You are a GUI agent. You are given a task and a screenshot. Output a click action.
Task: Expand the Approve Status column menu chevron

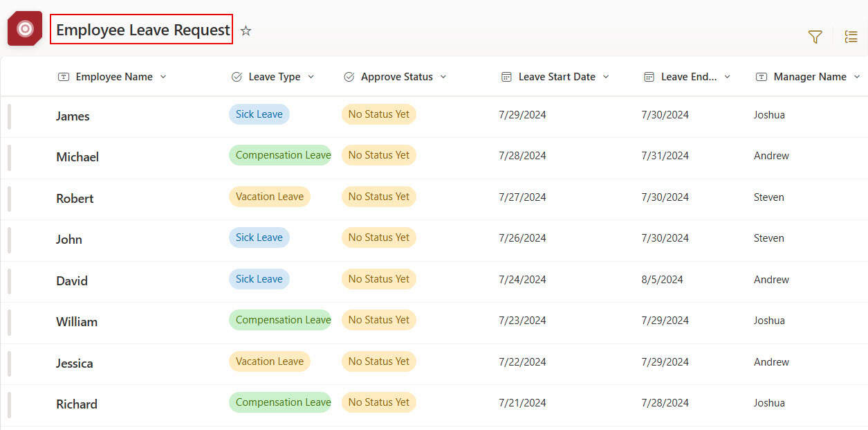[443, 77]
